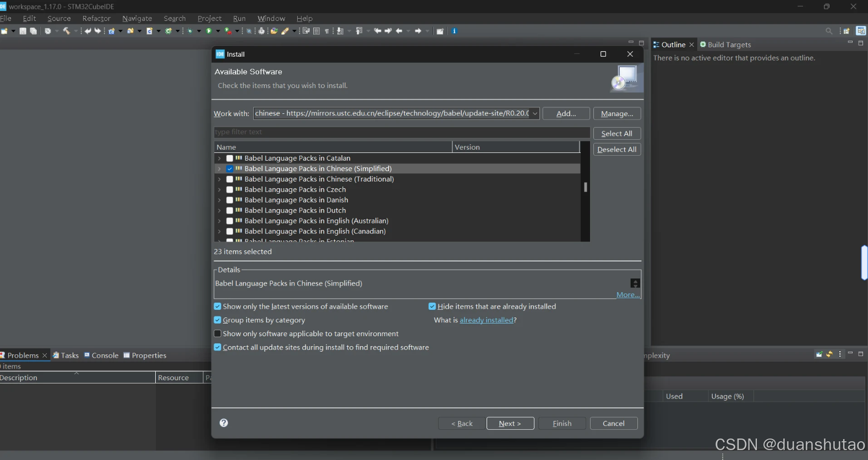868x460 pixels.
Task: Check the Babel Language Packs in Catalan box
Action: 230,158
